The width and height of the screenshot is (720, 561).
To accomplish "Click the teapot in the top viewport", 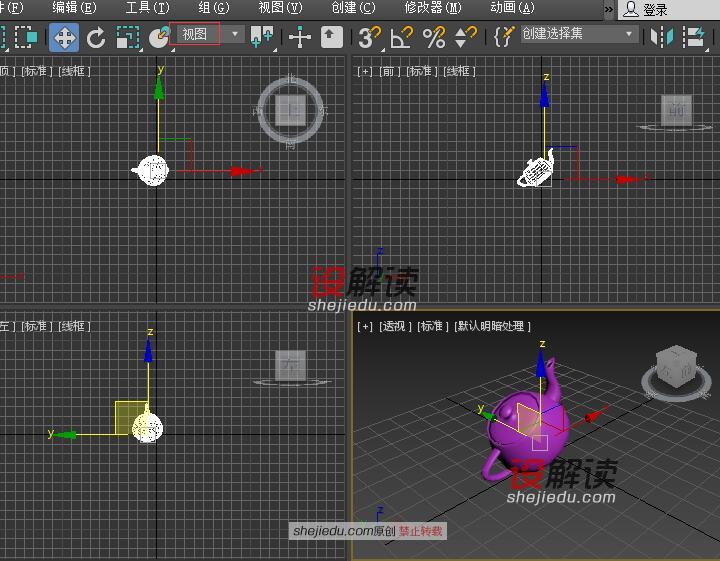I will pyautogui.click(x=152, y=170).
